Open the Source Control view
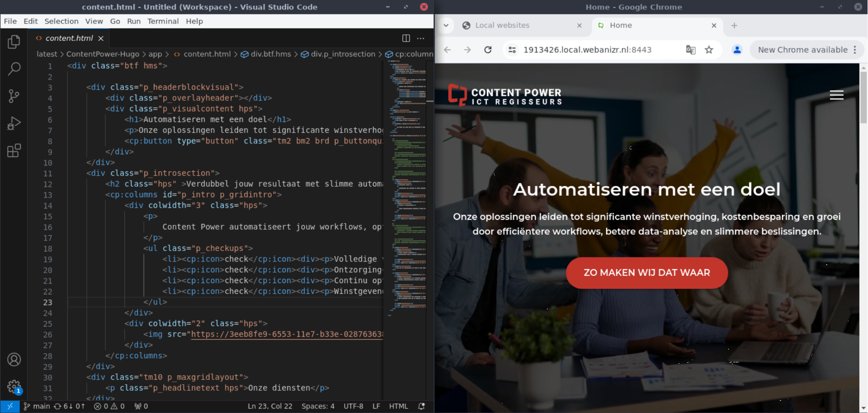 click(x=14, y=96)
